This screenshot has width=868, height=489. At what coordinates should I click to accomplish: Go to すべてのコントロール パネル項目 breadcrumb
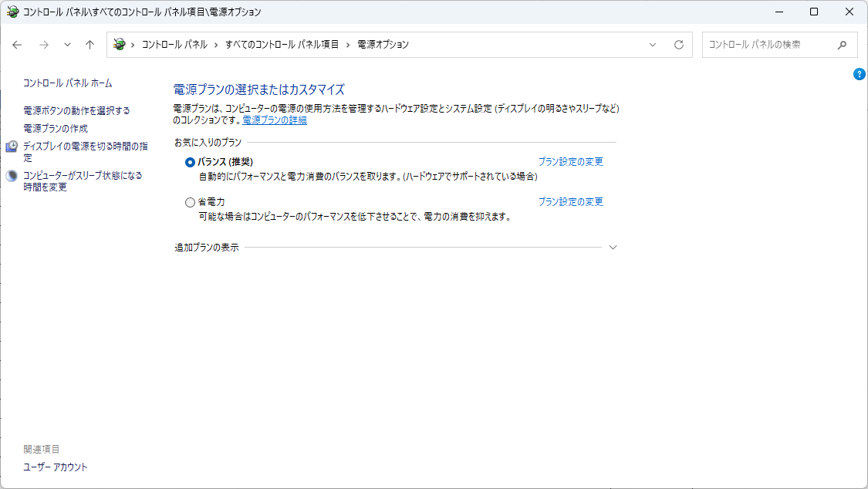point(282,45)
